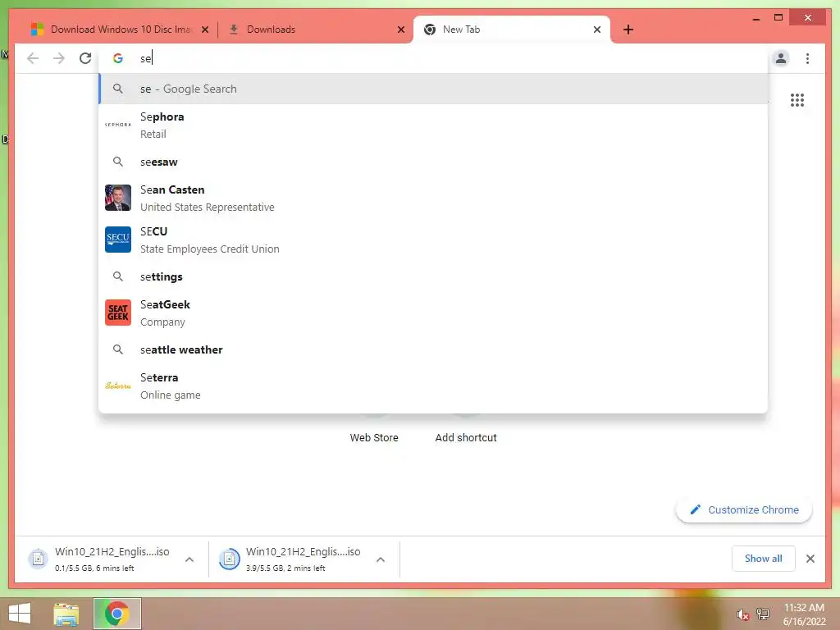Open Chrome's three-dot menu
The height and width of the screenshot is (630, 840).
click(807, 58)
